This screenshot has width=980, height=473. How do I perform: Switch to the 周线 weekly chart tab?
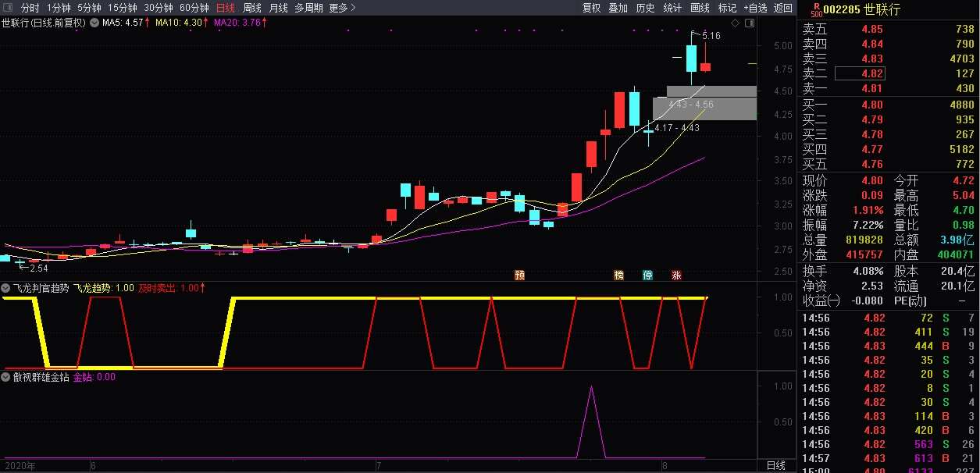252,8
